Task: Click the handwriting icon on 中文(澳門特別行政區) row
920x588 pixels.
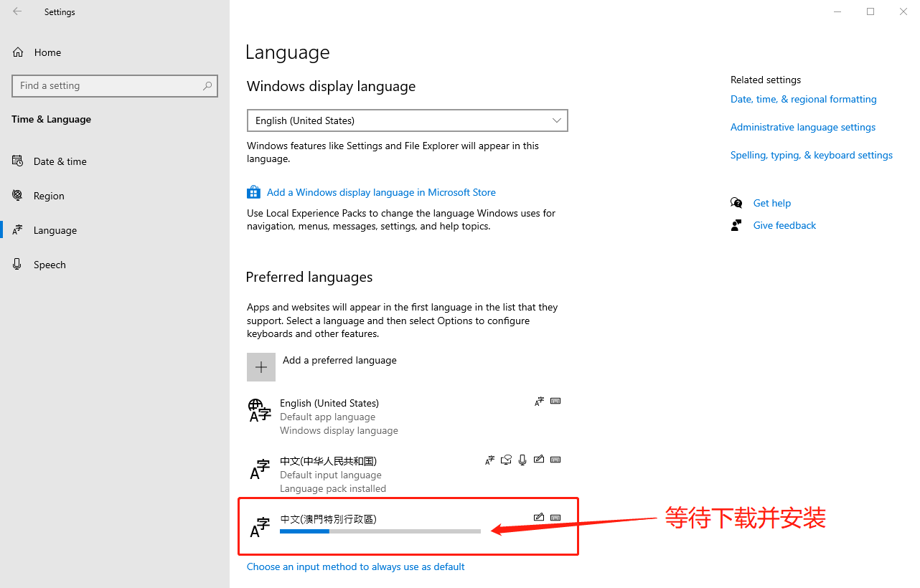Action: point(539,517)
